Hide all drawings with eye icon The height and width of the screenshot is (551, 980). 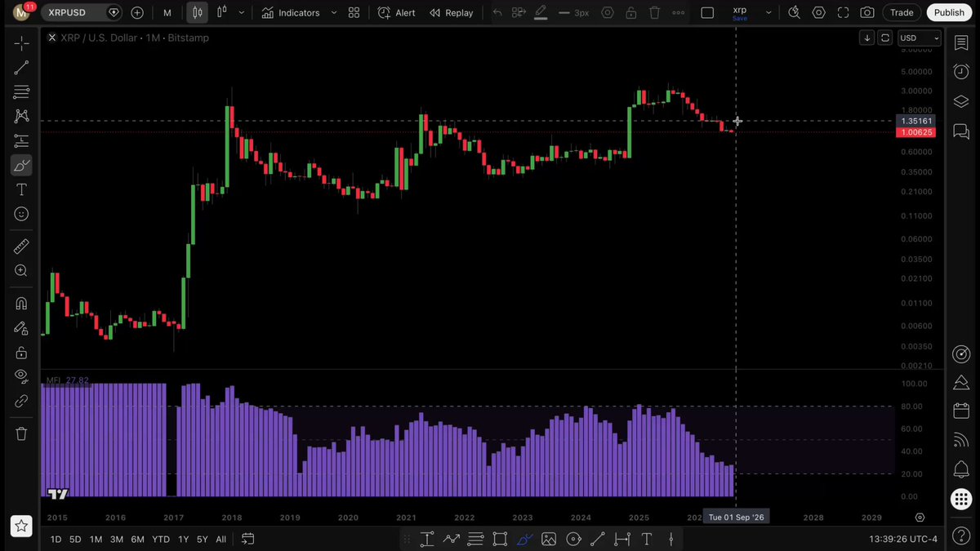pyautogui.click(x=21, y=376)
